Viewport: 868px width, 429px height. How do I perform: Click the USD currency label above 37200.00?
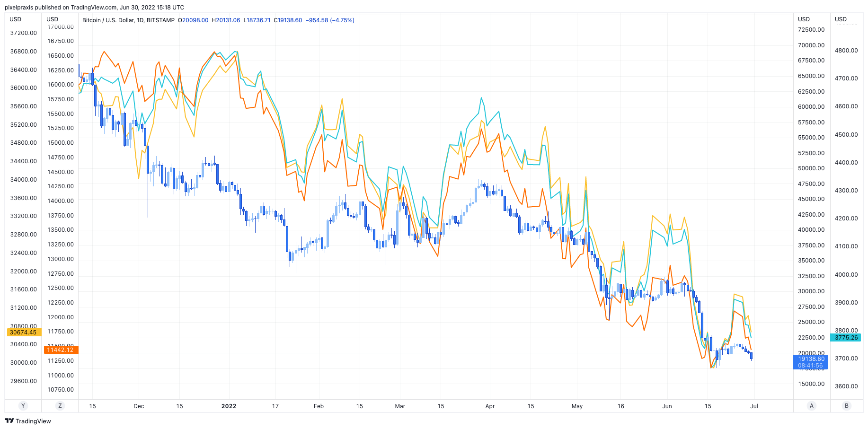(x=16, y=19)
